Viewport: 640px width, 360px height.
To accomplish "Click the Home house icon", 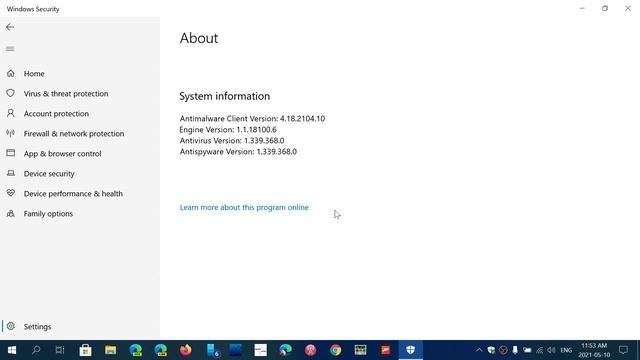I will pos(11,73).
